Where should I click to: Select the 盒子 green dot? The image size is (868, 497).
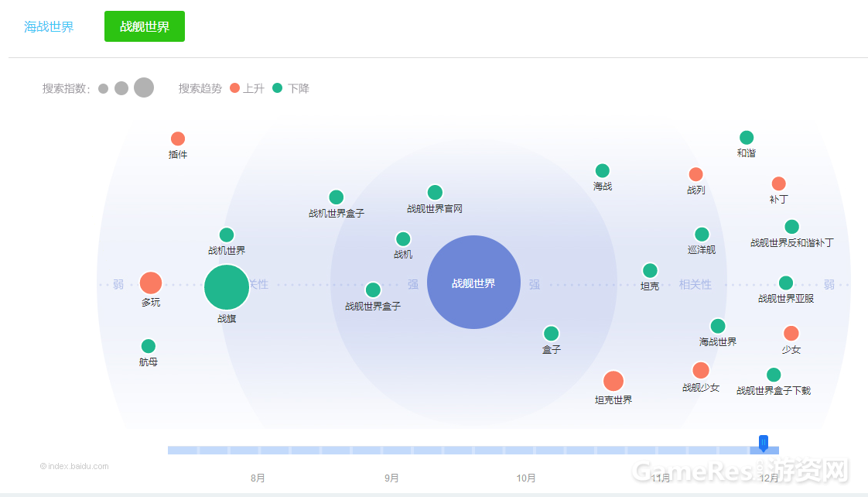(552, 334)
